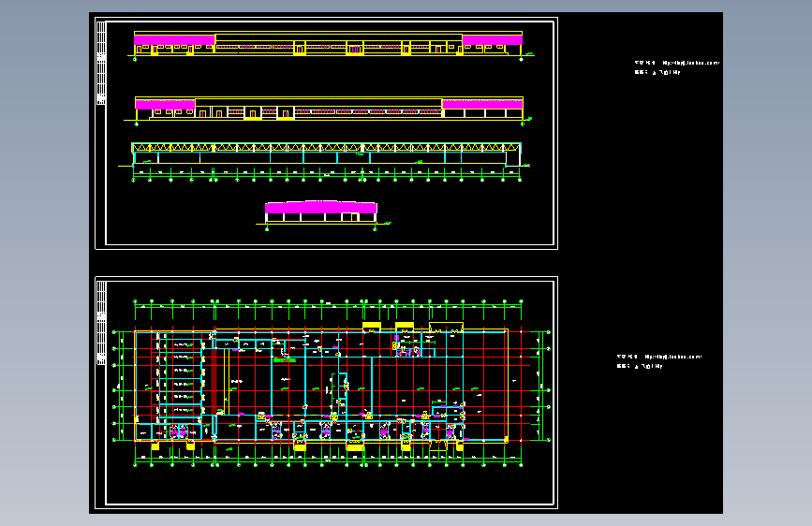This screenshot has width=812, height=526.
Task: Click the title block strip of lower sheet
Action: pos(101,323)
